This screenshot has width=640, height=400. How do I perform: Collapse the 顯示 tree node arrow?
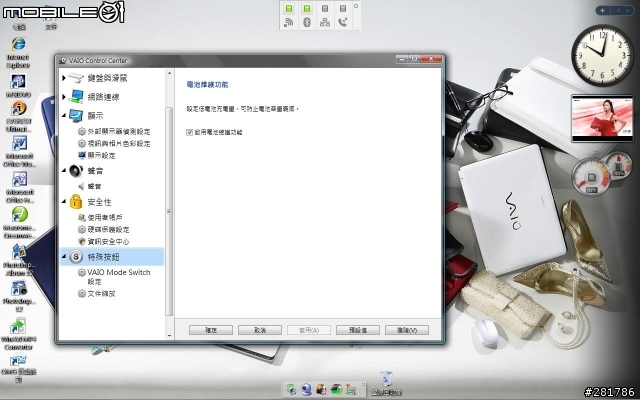click(x=64, y=116)
